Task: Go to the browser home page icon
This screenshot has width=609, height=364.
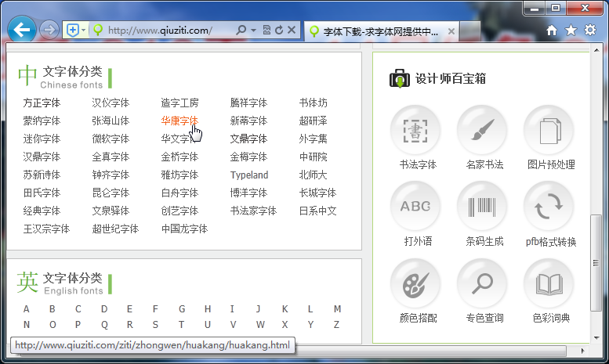Action: pyautogui.click(x=552, y=31)
